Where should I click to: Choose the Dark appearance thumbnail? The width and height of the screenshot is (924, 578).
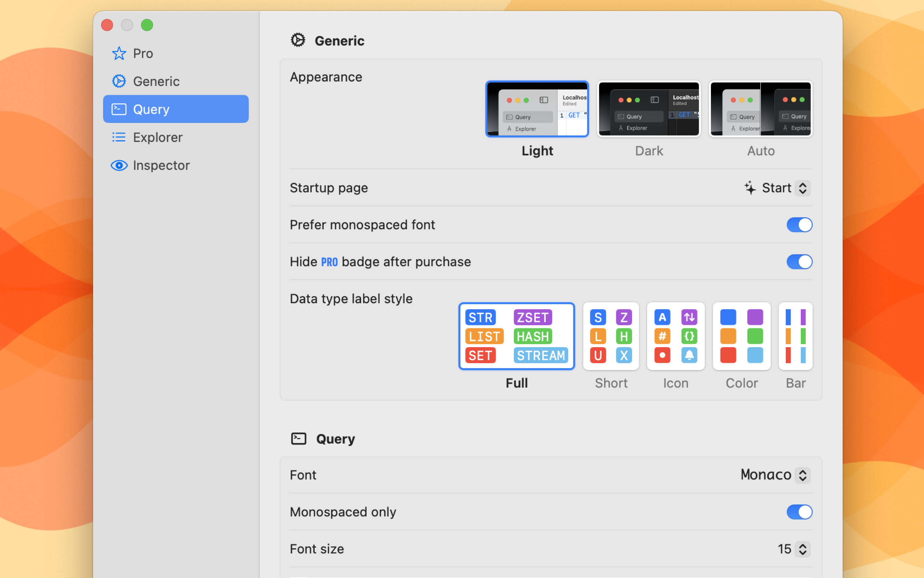649,109
